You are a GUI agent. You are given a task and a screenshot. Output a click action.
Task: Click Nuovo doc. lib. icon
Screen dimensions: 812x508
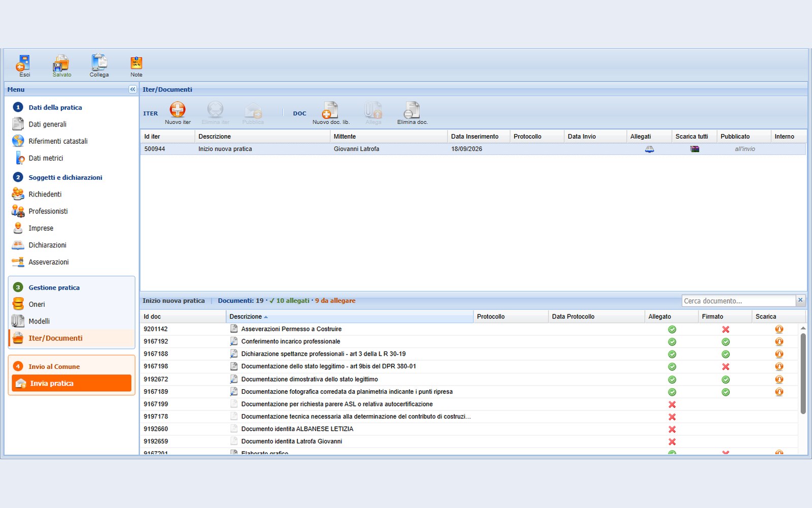(x=330, y=110)
